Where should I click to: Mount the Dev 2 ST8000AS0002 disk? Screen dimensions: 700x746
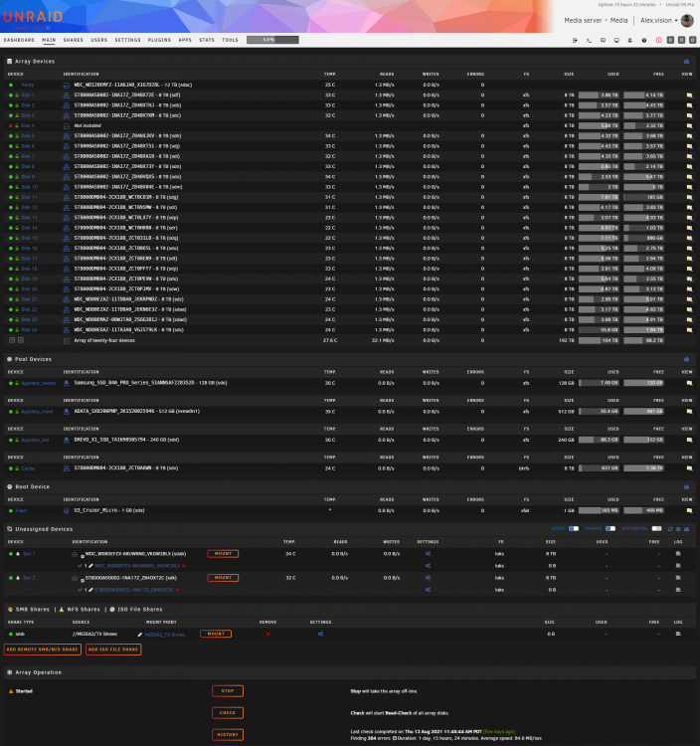(x=223, y=578)
